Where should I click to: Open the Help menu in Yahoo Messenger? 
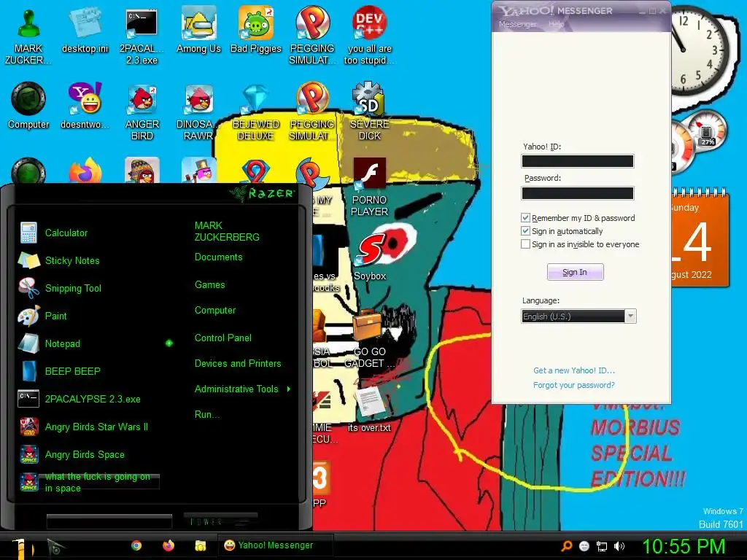[556, 24]
